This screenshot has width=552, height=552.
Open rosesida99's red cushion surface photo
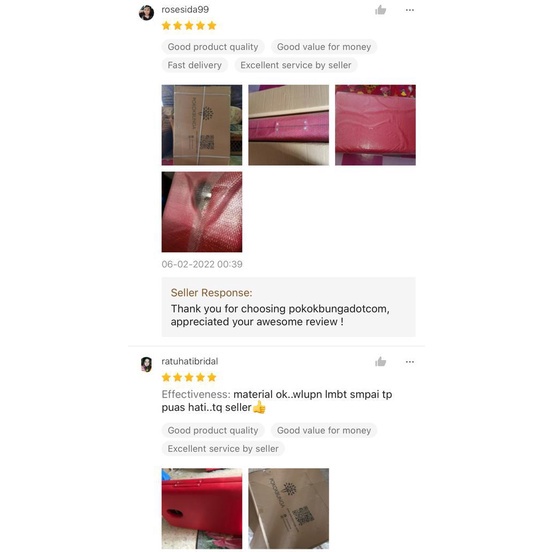pyautogui.click(x=375, y=125)
